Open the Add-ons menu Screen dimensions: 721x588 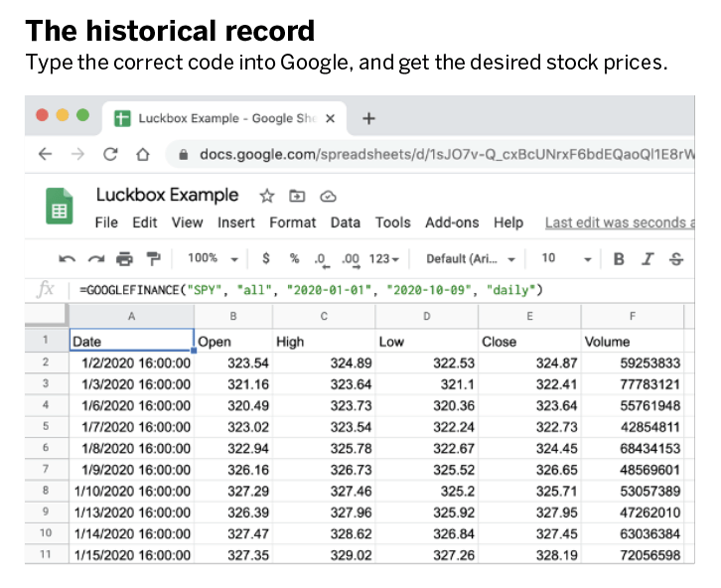click(452, 222)
